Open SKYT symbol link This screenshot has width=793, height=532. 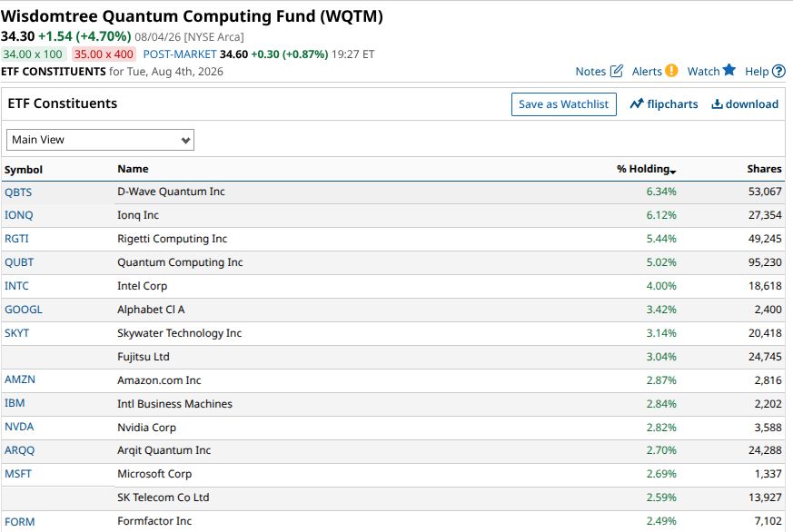(x=16, y=333)
